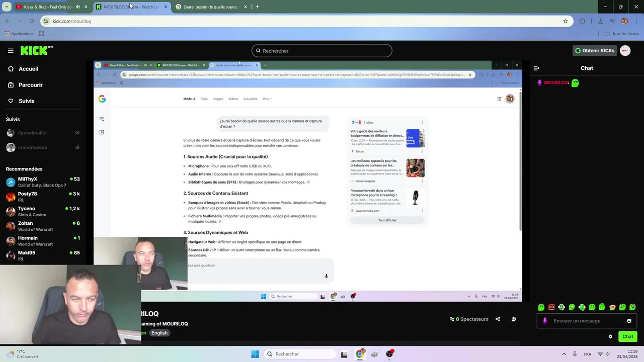The height and width of the screenshot is (362, 644).
Task: Bookmark this page with the star icon
Action: [x=566, y=21]
